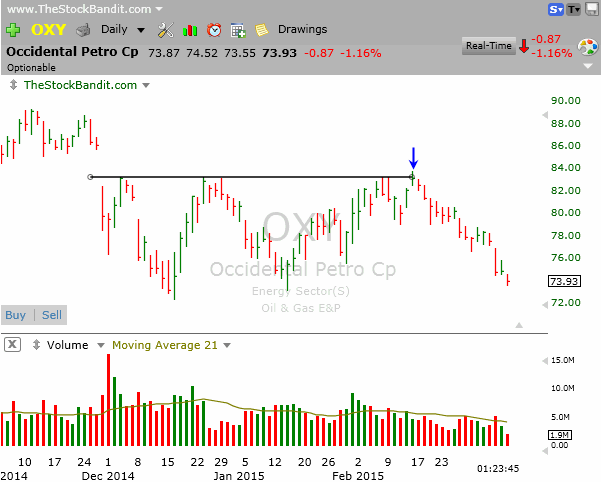Screen dimensions: 601x482
Task: Click the Drawings label
Action: coord(302,30)
